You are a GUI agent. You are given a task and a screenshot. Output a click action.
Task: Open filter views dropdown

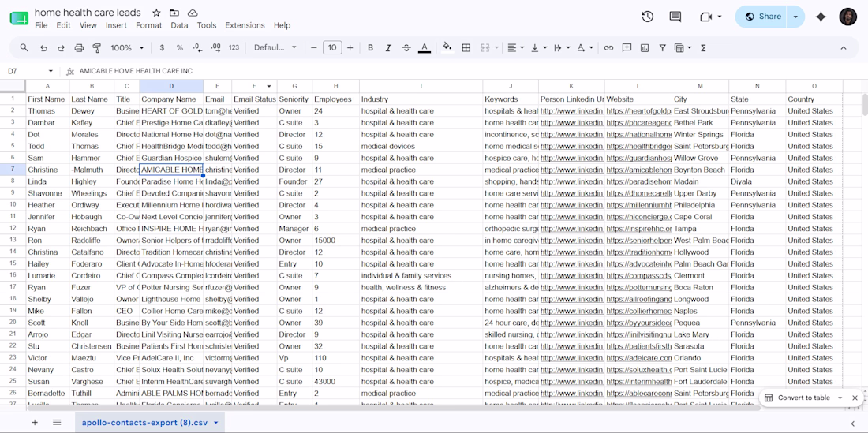point(683,48)
